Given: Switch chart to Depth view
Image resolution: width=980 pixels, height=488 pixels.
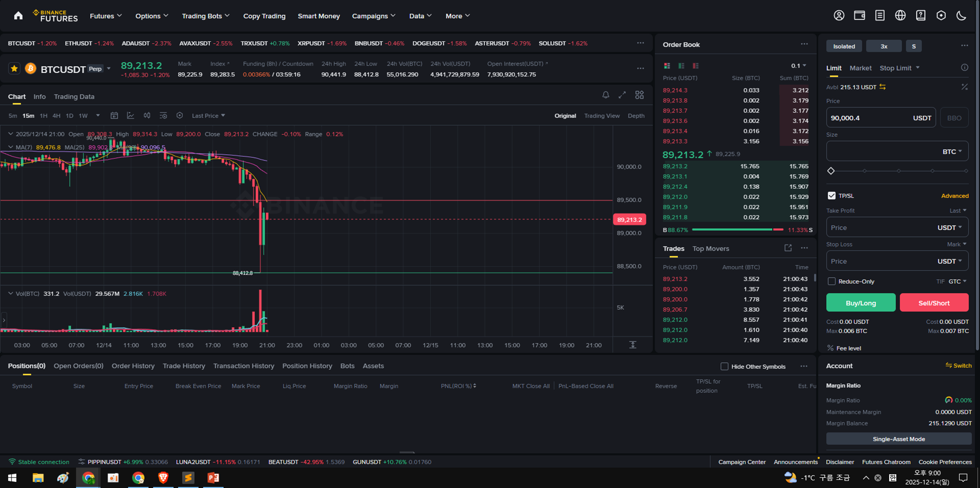Looking at the screenshot, I should point(636,116).
